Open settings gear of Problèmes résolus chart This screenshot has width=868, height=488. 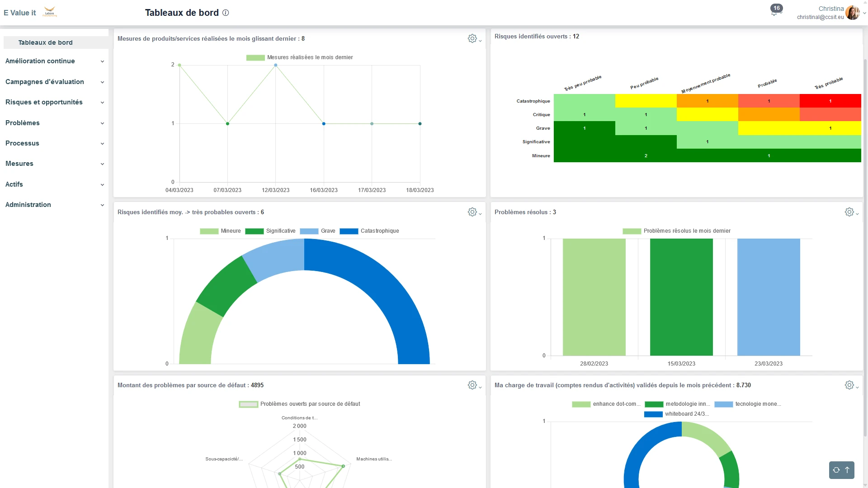tap(849, 212)
